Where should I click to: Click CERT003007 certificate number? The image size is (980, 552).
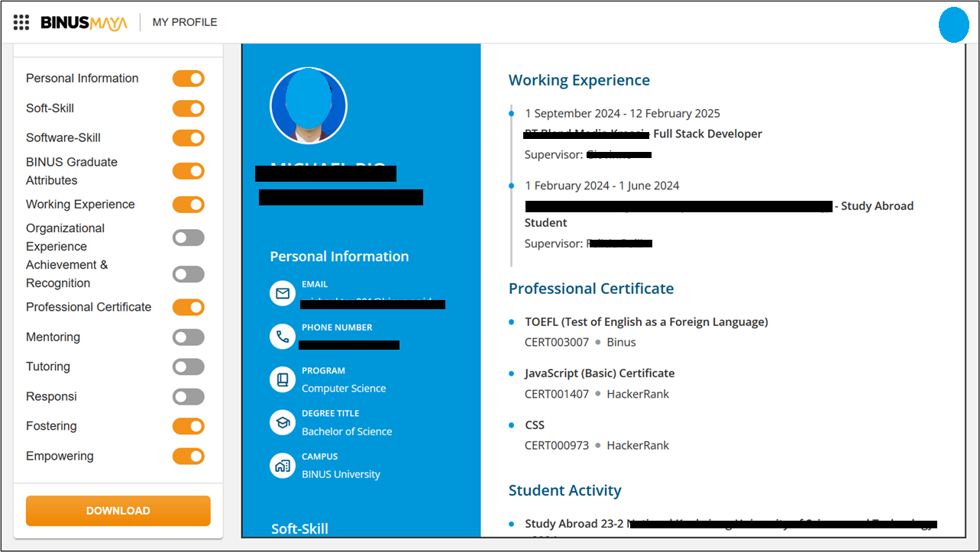coord(557,342)
